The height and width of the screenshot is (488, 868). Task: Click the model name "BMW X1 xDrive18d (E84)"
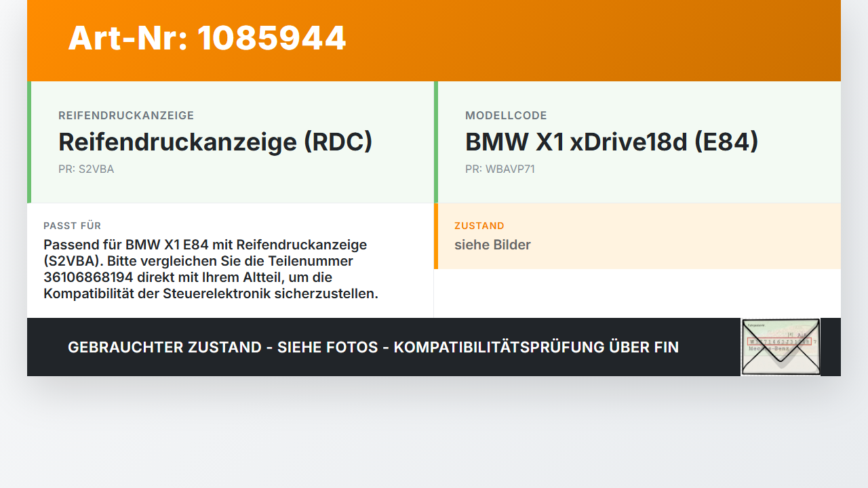coord(612,142)
